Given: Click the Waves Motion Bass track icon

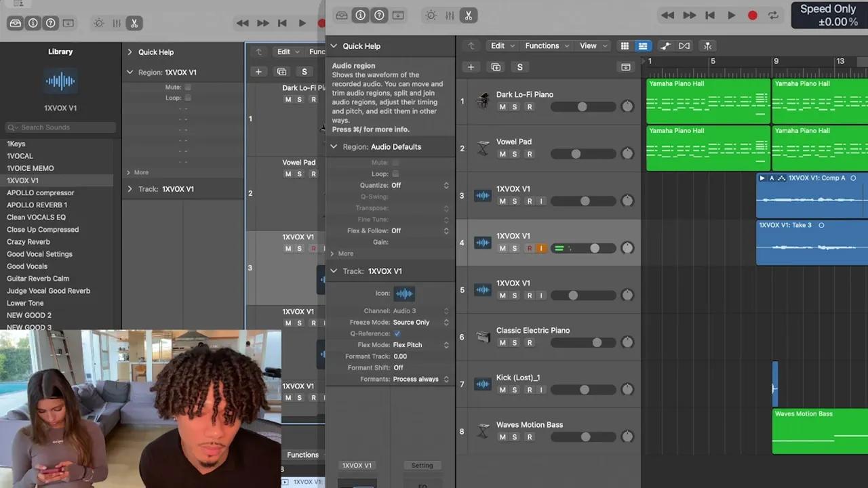Looking at the screenshot, I should (x=483, y=430).
